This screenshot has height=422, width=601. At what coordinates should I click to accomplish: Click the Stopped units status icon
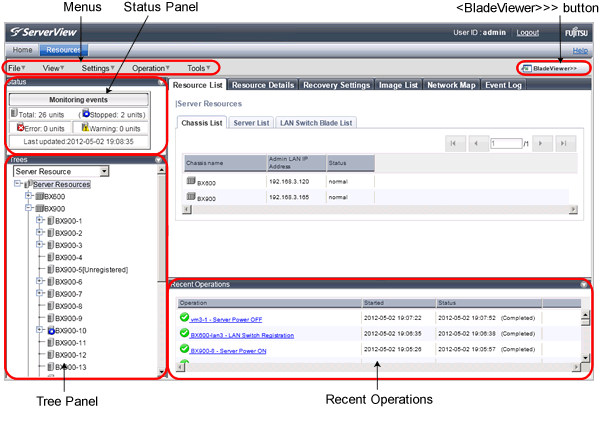pos(86,114)
